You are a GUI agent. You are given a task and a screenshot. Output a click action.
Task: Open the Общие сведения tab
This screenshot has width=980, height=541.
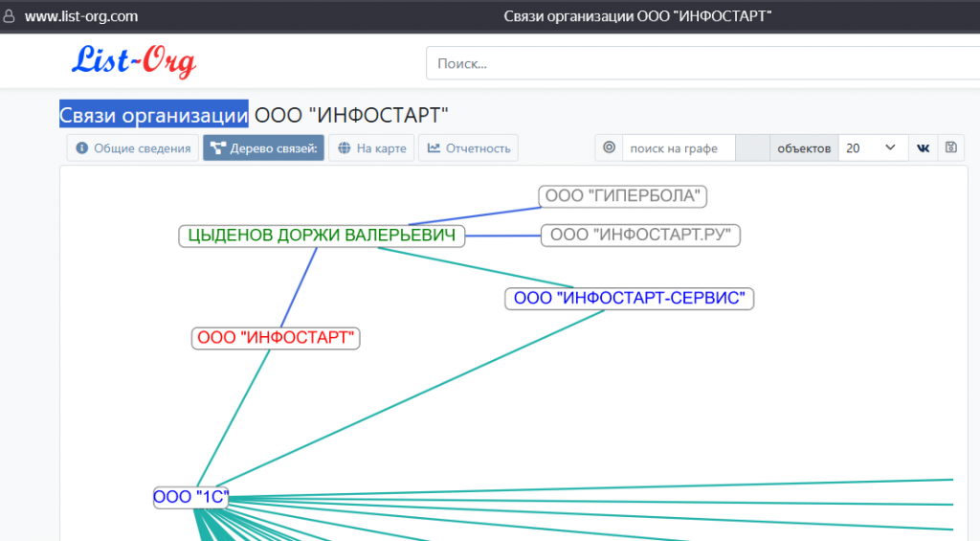pyautogui.click(x=132, y=148)
